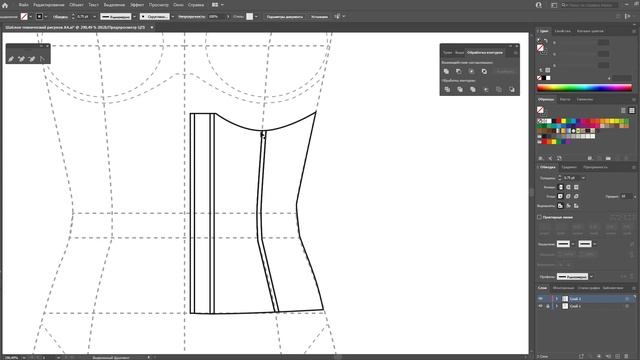Apply Pathfinder Divide operation
Screen dimensions: 640x360
(x=447, y=89)
